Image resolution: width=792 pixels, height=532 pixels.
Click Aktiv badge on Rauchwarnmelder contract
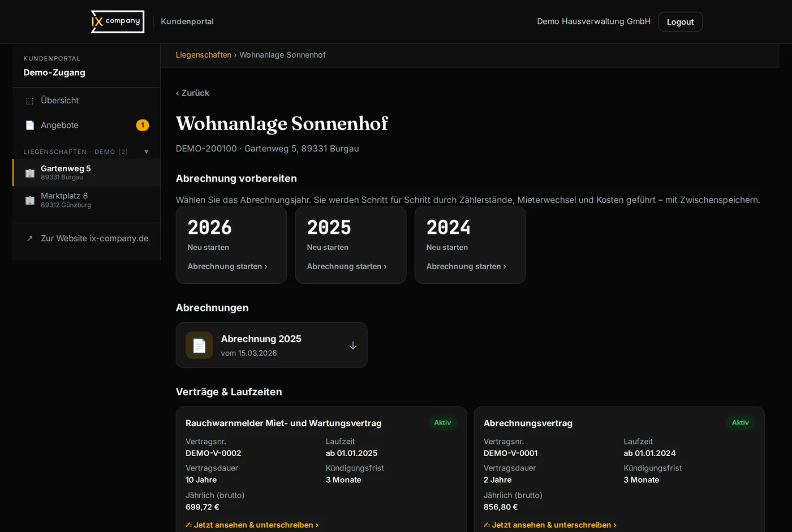(x=442, y=423)
